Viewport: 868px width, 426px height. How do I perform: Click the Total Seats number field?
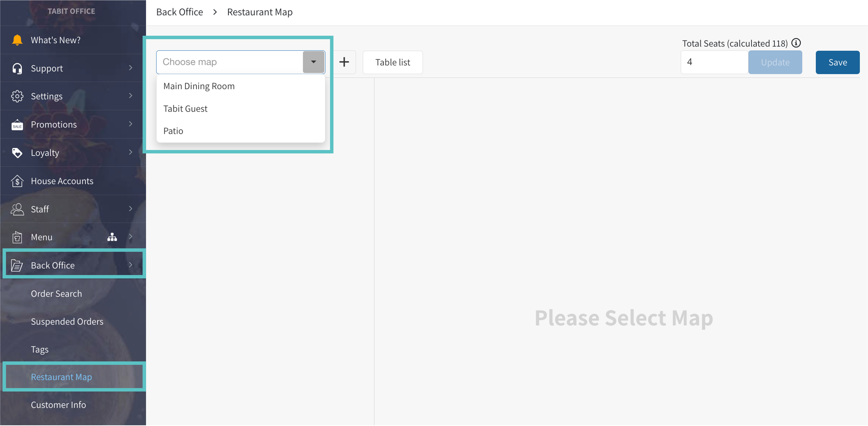pyautogui.click(x=714, y=62)
